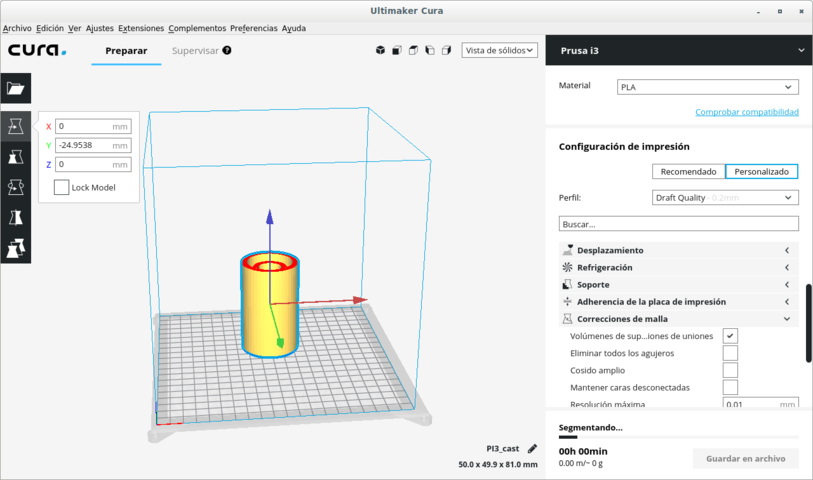Switch to front view cube icon
Screen dimensions: 813x480
click(397, 50)
